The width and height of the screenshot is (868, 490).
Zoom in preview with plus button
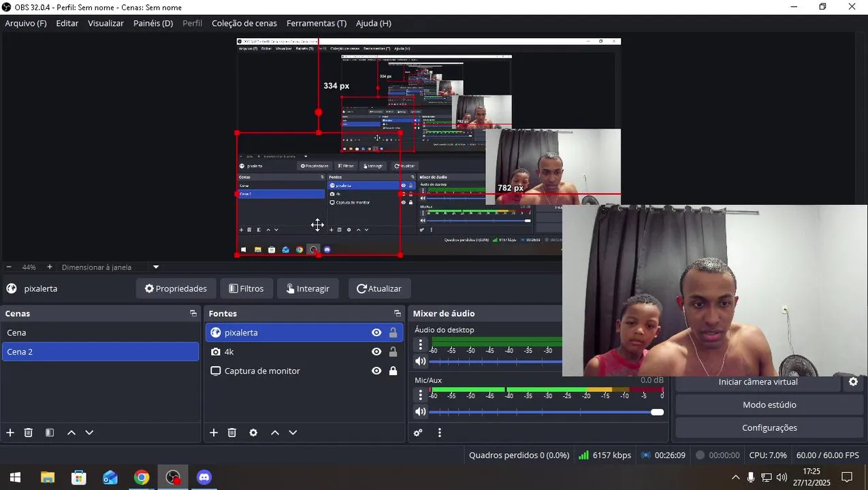pos(49,267)
